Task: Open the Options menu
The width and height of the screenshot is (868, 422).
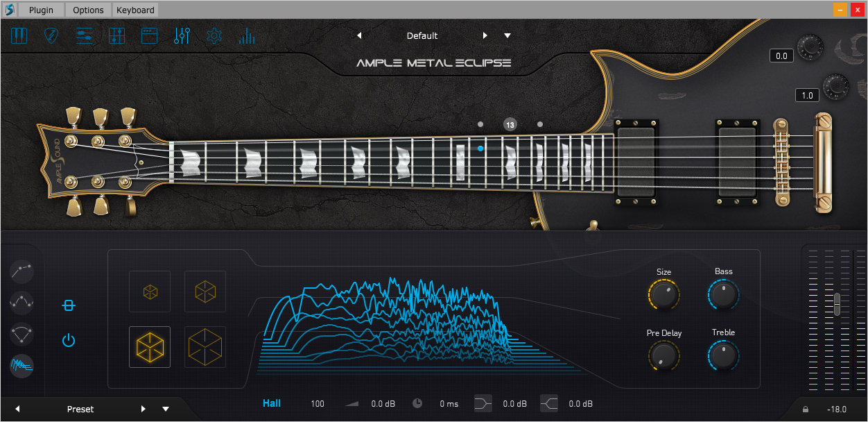Action: 88,10
